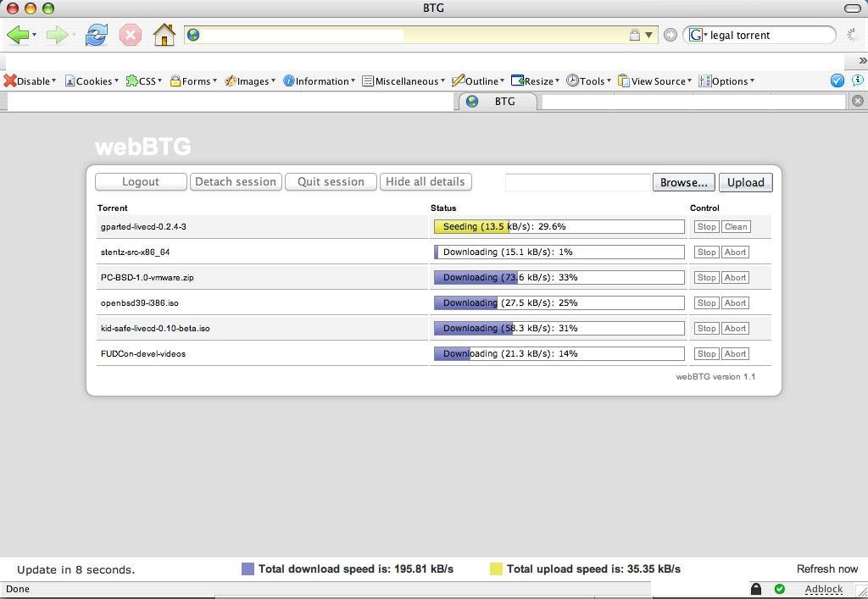Click the Upload button
Screen dimensions: 868x599
pos(745,182)
